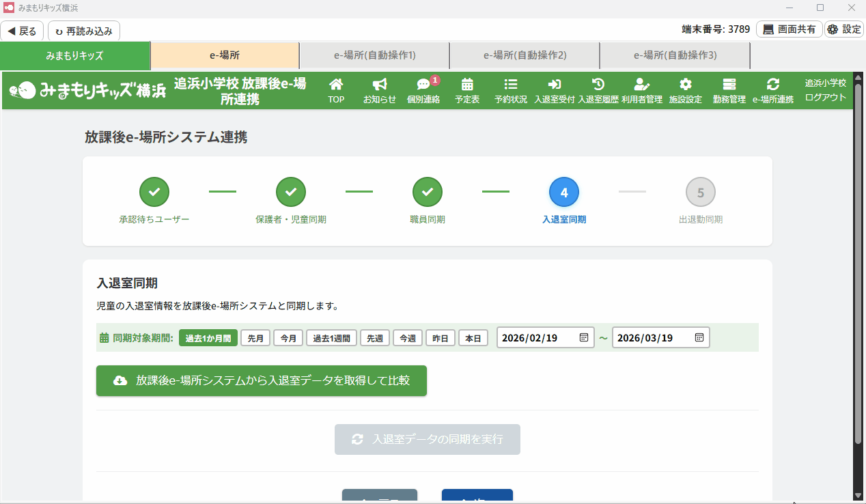Select the 本日 period option
The height and width of the screenshot is (504, 866).
click(473, 338)
